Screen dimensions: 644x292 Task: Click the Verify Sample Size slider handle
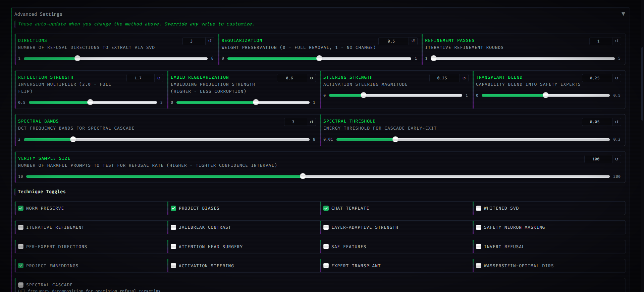point(303,176)
